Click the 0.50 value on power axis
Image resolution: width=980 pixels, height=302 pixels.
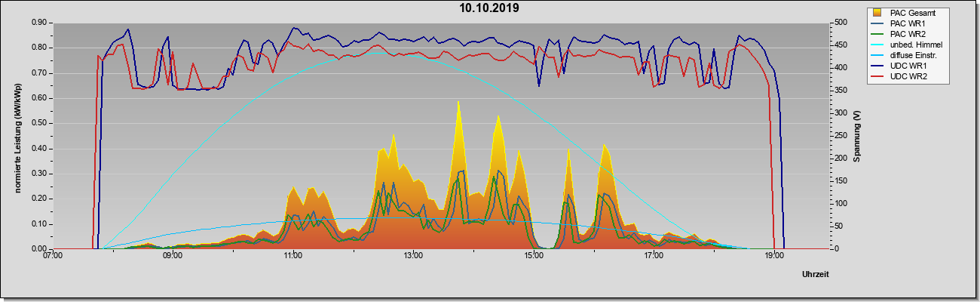point(39,123)
